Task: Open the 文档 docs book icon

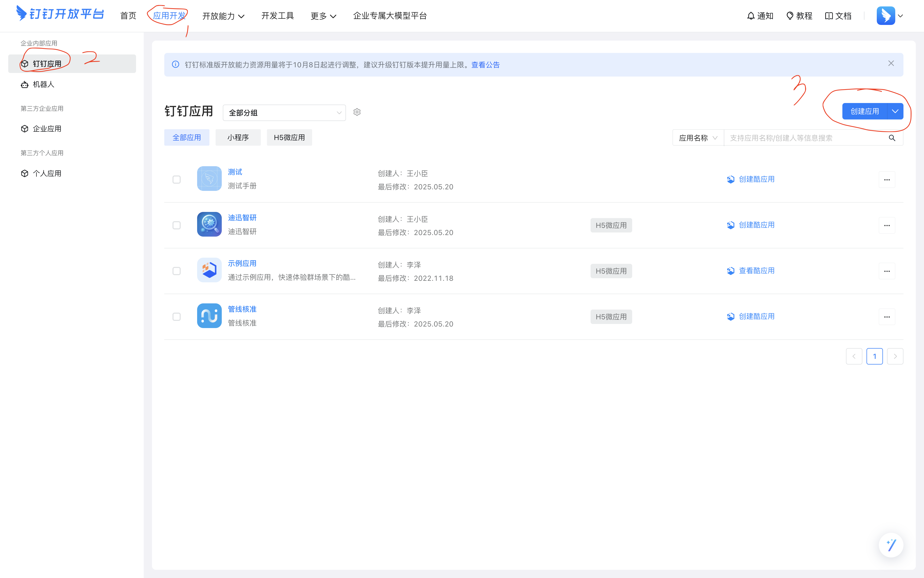Action: point(838,16)
